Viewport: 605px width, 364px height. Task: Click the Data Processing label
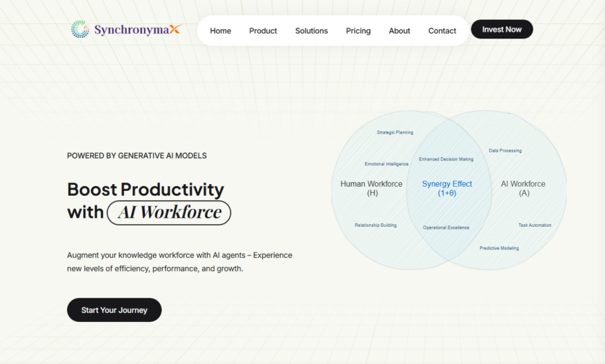[505, 150]
